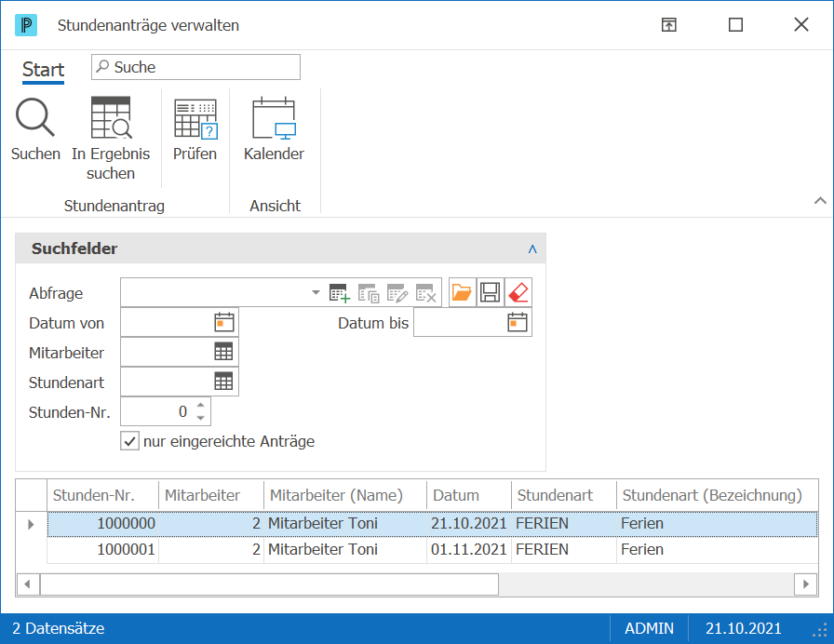
Task: Open the Kalender view
Action: (x=274, y=118)
